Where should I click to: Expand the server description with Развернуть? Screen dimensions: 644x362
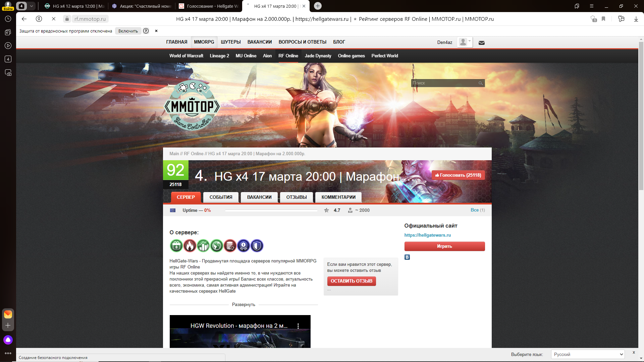click(244, 305)
